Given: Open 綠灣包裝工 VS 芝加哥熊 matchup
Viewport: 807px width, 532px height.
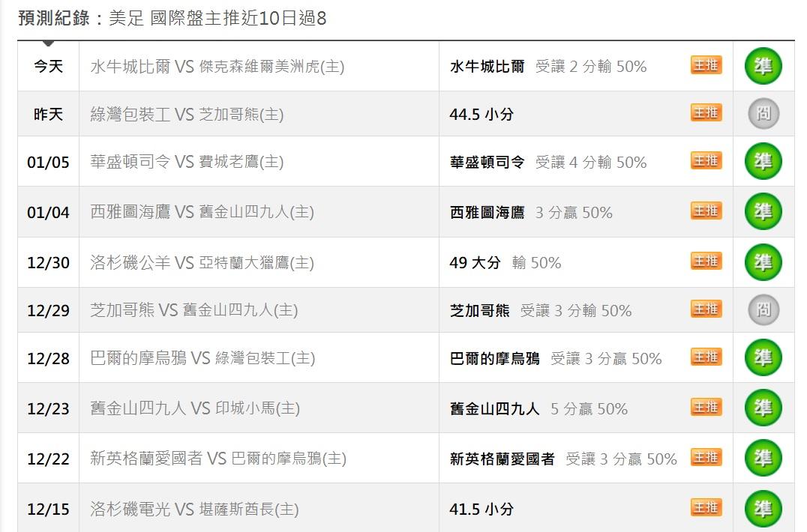Looking at the screenshot, I should 187,115.
